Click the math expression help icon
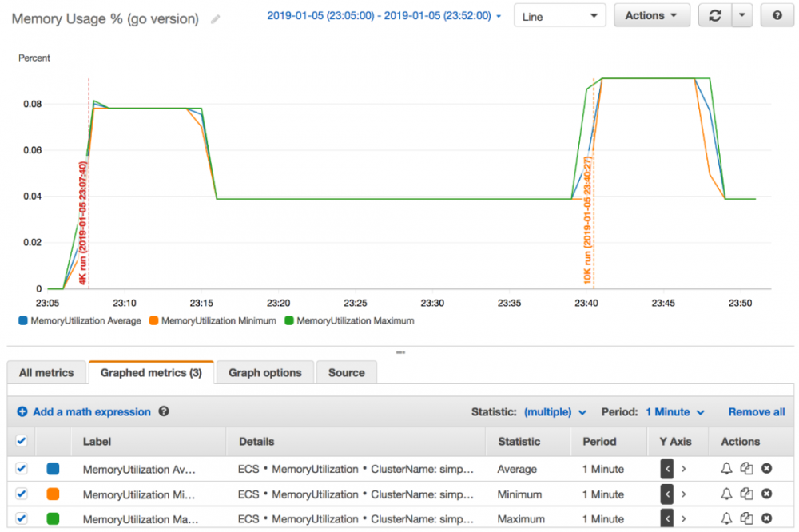799x532 pixels. click(x=164, y=411)
